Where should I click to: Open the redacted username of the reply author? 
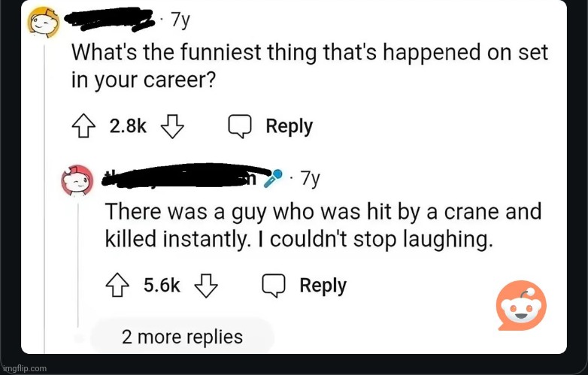183,176
